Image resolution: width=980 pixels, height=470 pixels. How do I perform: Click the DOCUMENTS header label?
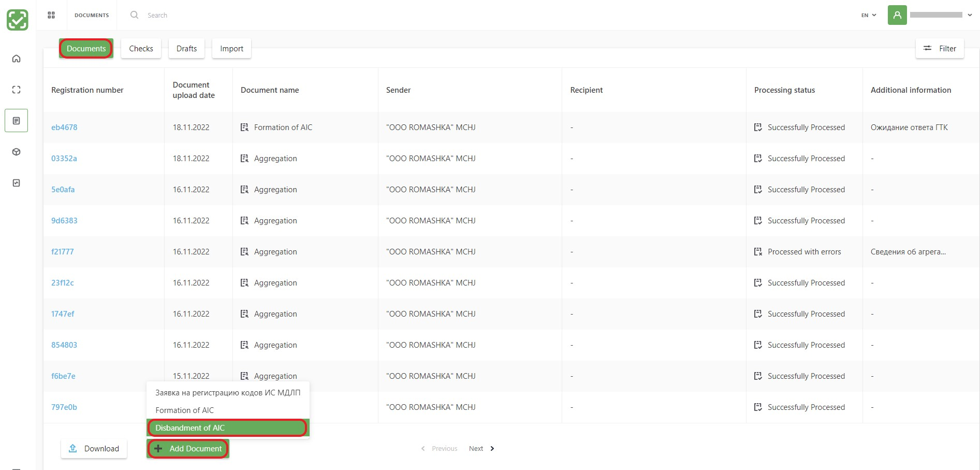[x=92, y=15]
